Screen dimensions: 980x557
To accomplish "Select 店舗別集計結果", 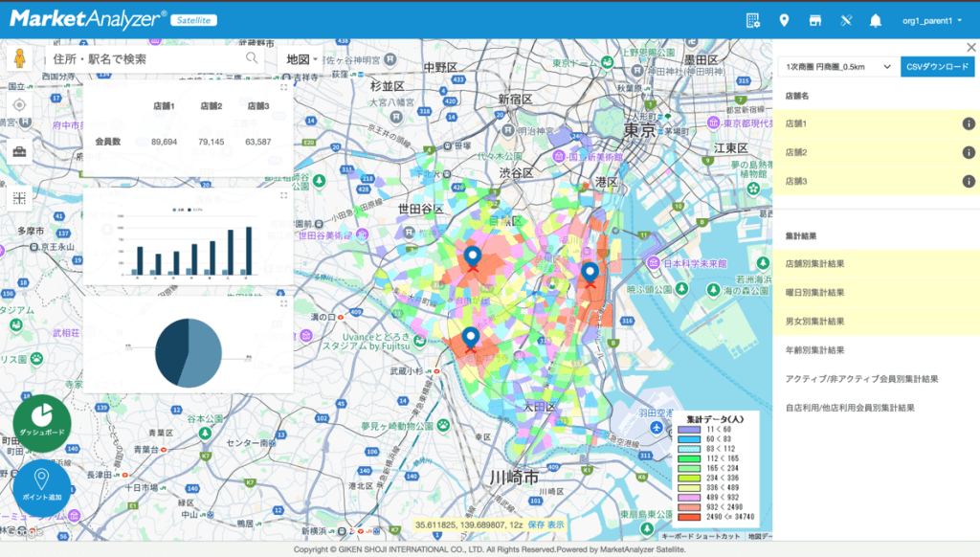I will (x=877, y=264).
